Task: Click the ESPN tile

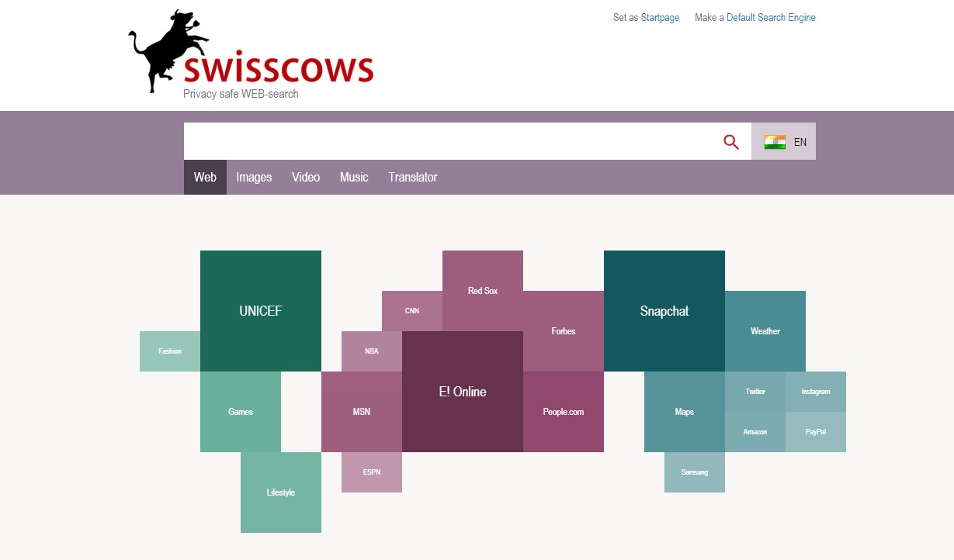Action: [372, 472]
